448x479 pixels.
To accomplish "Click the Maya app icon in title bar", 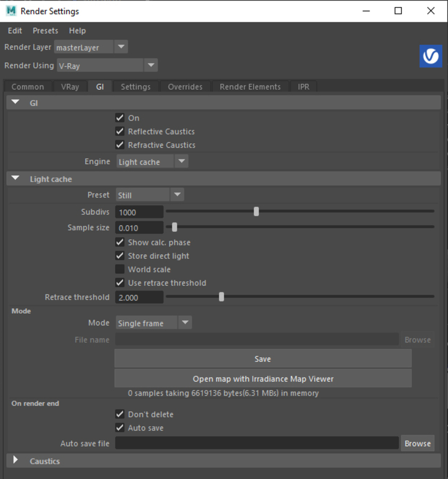I will 11,11.
